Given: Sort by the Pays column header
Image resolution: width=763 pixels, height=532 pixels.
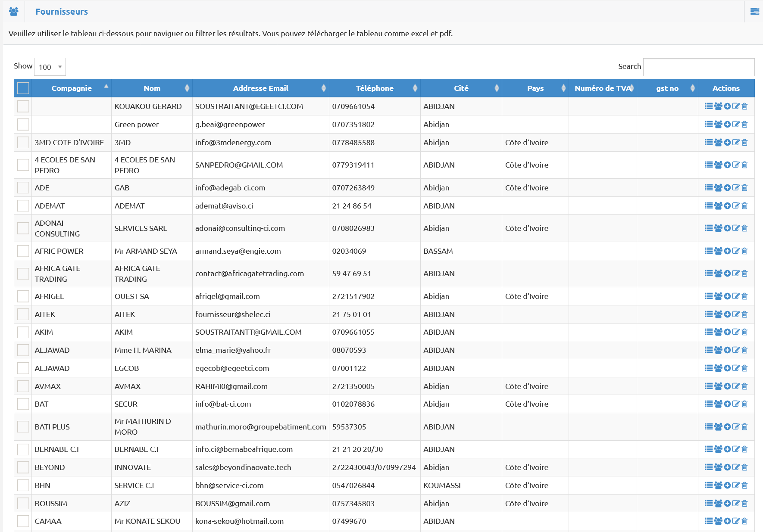Looking at the screenshot, I should [535, 88].
